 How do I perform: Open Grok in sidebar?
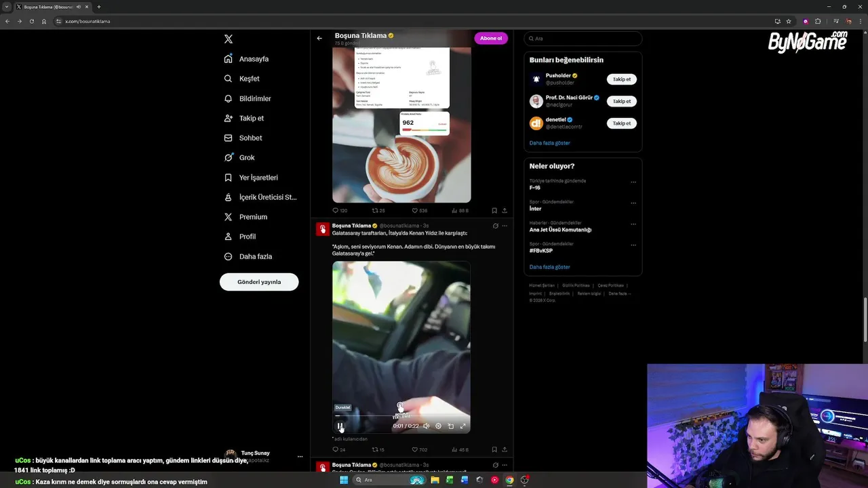(239, 157)
